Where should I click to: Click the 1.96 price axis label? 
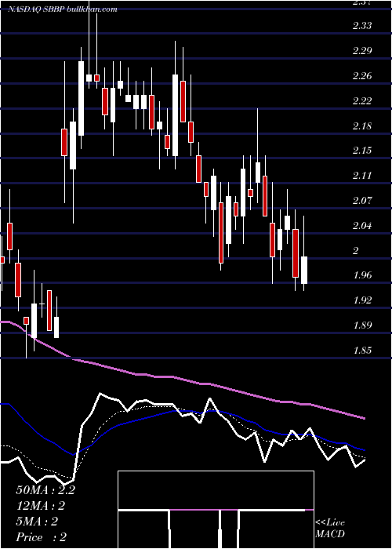(x=362, y=275)
